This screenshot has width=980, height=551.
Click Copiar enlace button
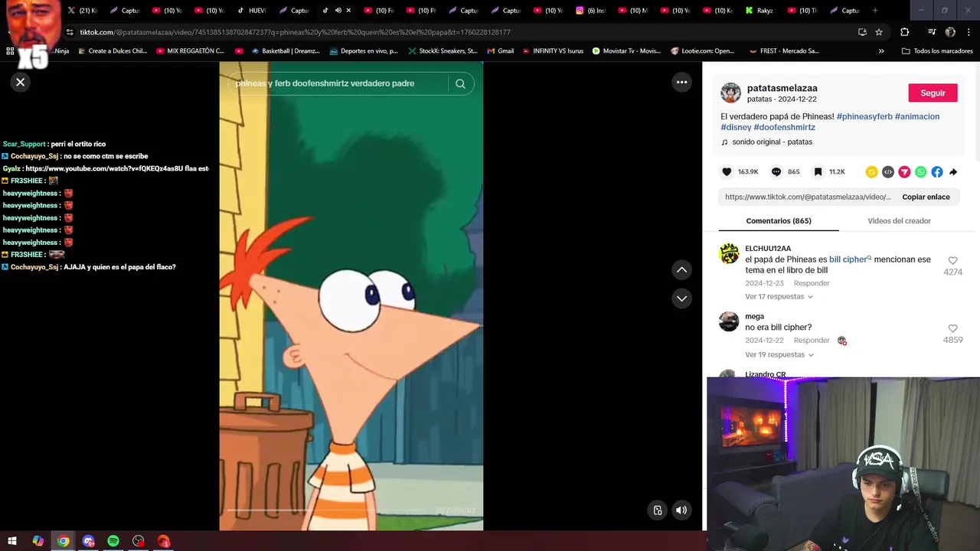[x=926, y=197]
